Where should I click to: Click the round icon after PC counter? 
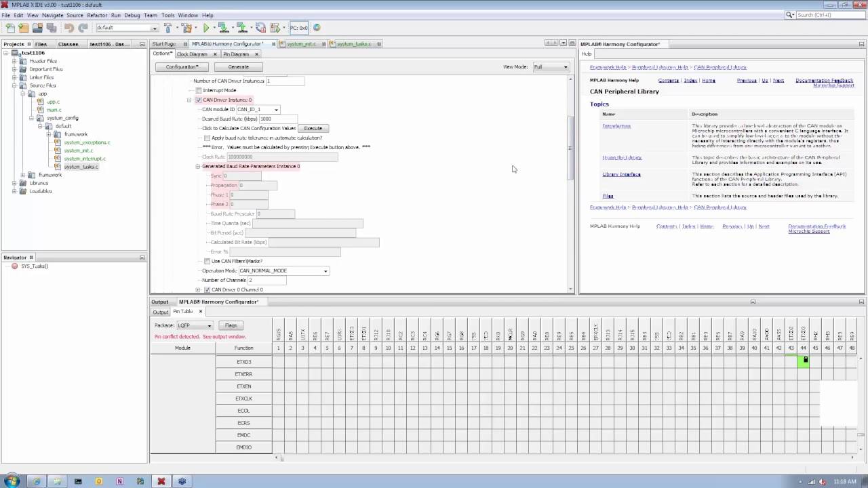coord(317,28)
